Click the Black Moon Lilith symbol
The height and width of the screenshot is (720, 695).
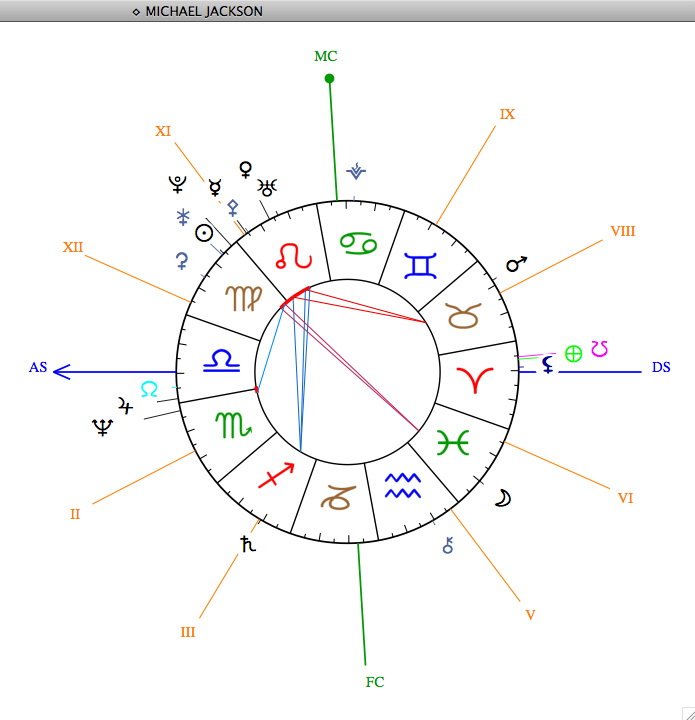pos(547,365)
